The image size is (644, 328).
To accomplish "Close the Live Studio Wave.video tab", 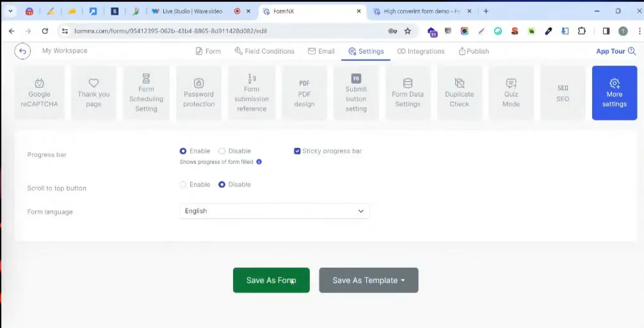I will tap(248, 12).
